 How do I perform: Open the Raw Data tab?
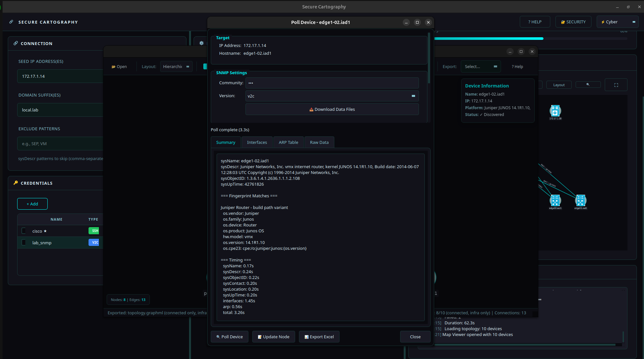pyautogui.click(x=319, y=142)
